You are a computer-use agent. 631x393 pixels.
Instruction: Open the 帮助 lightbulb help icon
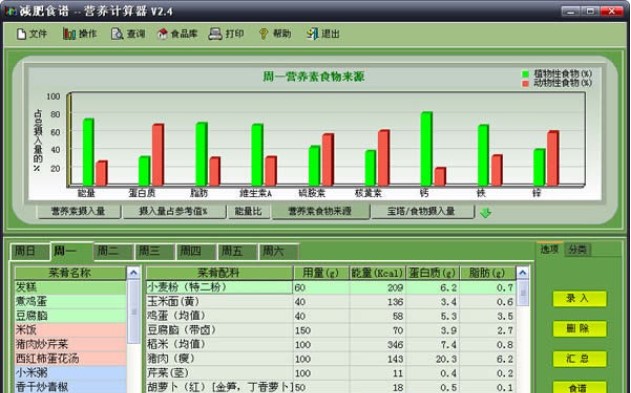(x=263, y=34)
